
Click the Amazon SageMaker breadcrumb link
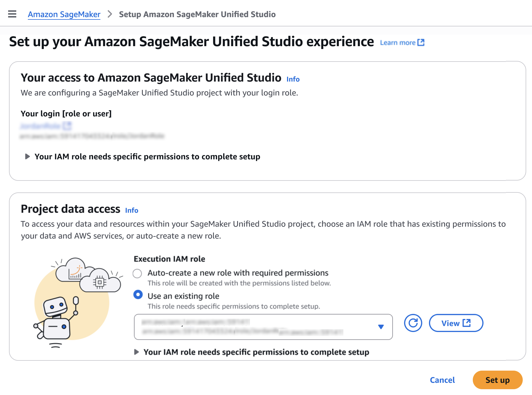click(64, 14)
